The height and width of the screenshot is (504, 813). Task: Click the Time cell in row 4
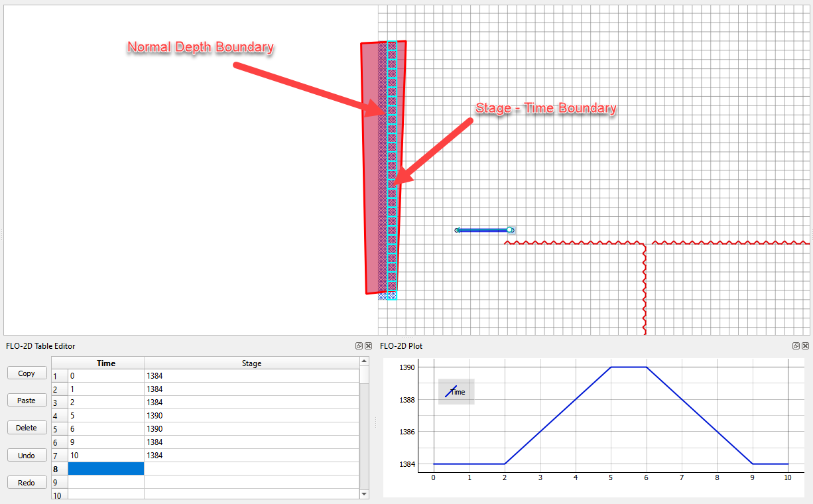point(105,416)
